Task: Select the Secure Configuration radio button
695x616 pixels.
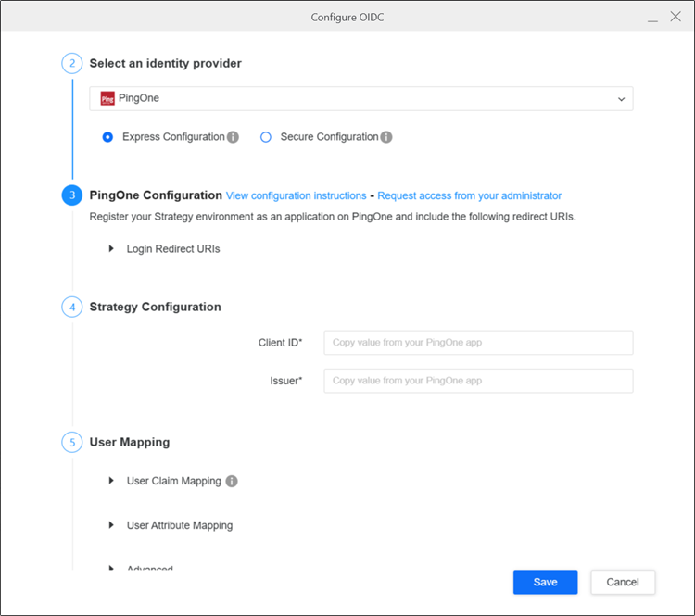Action: pyautogui.click(x=266, y=137)
